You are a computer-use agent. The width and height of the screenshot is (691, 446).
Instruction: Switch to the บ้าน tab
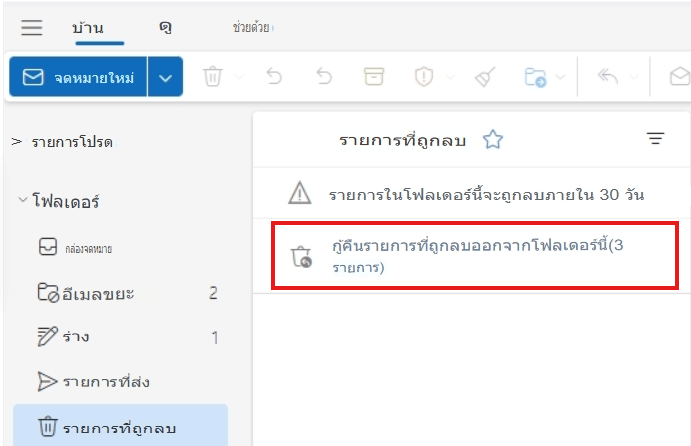88,28
